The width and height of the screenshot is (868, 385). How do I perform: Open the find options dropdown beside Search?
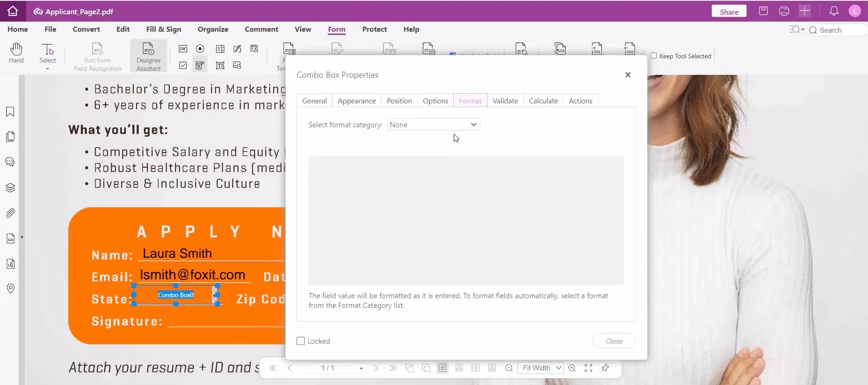pos(797,30)
